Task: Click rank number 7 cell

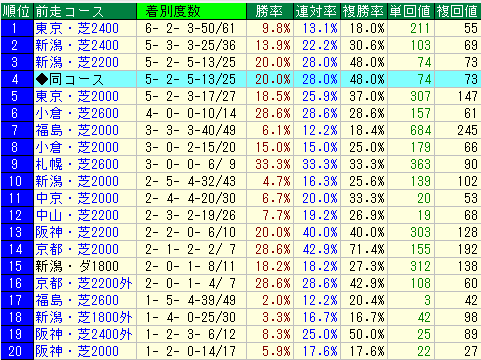Action: point(17,130)
